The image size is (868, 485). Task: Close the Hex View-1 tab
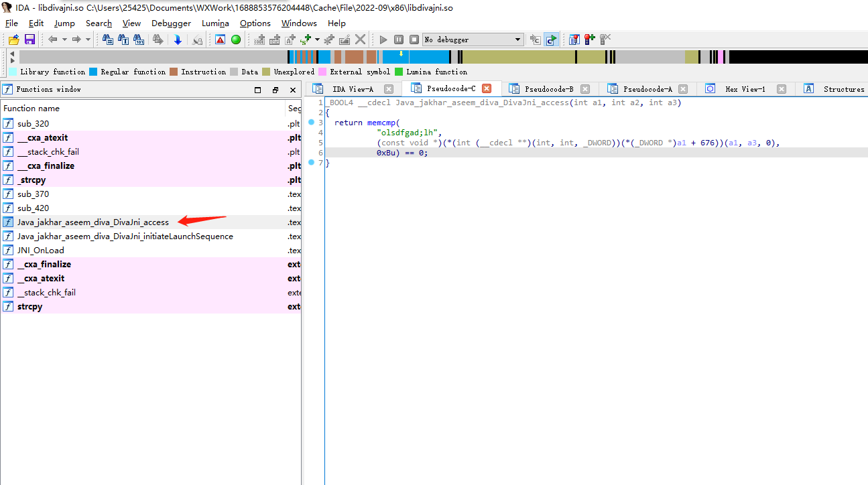coord(782,88)
